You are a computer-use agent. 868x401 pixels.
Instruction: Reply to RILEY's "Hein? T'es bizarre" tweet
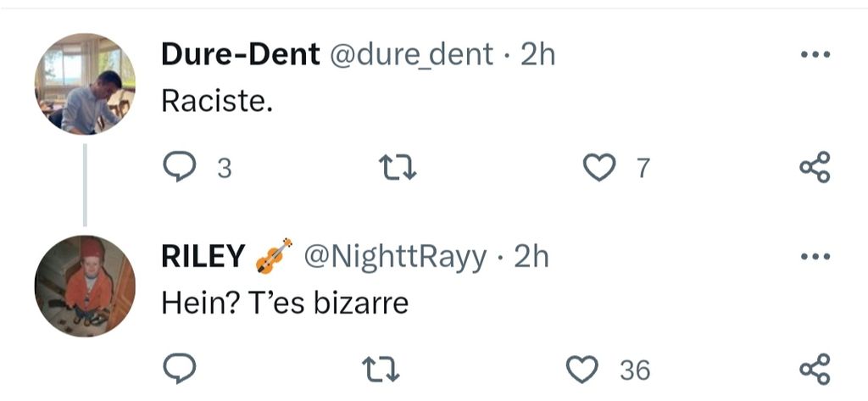(x=180, y=370)
